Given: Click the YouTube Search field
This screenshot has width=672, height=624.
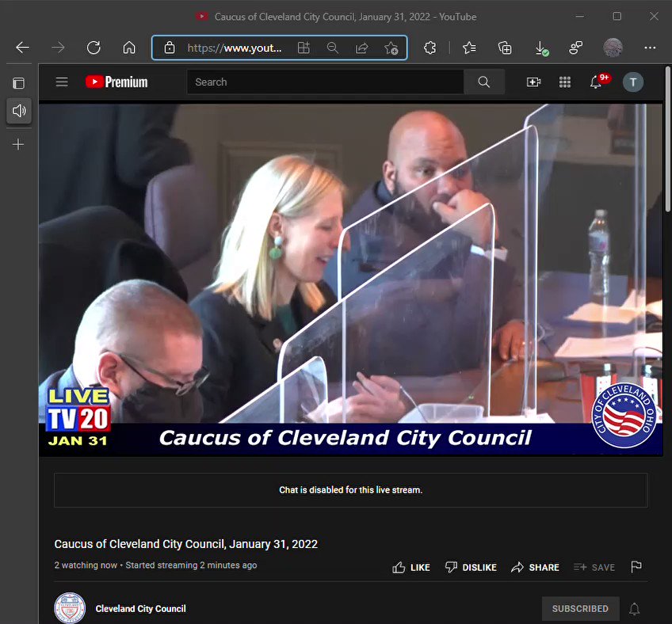Looking at the screenshot, I should tap(325, 82).
